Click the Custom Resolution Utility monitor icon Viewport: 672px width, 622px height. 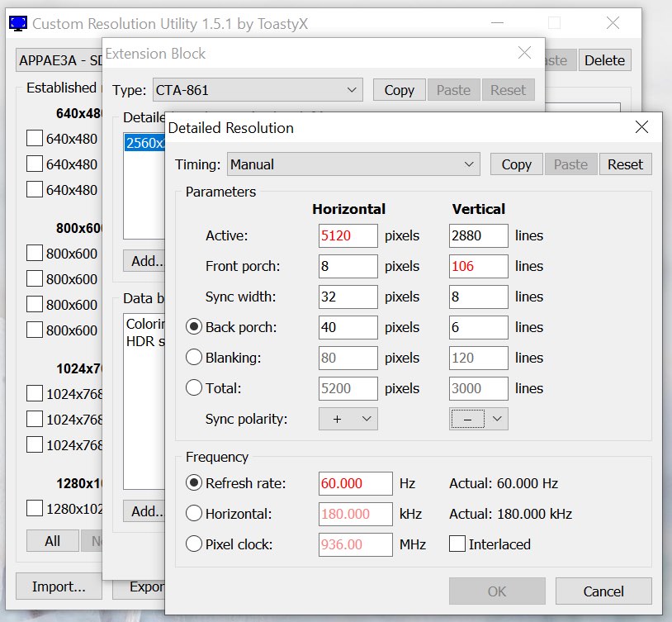click(17, 23)
